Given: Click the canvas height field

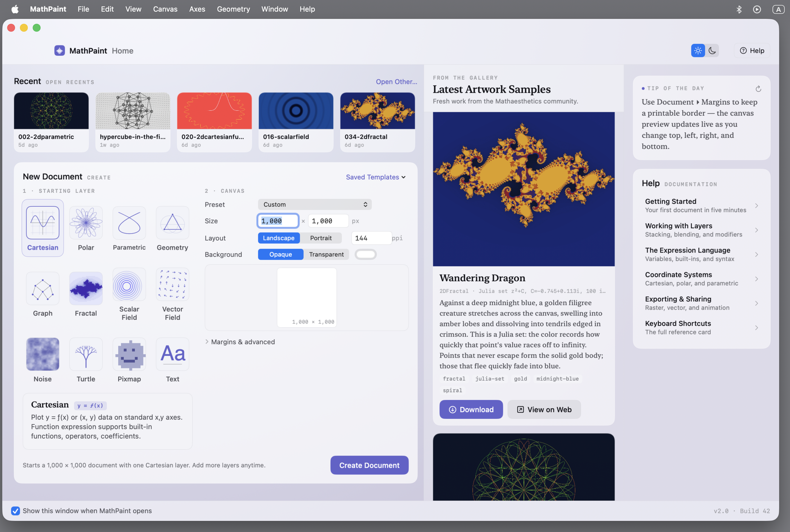Looking at the screenshot, I should (328, 221).
